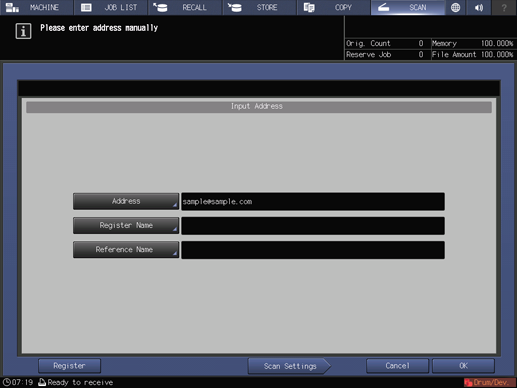Click the Reference Name button
517x388 pixels.
tap(126, 250)
